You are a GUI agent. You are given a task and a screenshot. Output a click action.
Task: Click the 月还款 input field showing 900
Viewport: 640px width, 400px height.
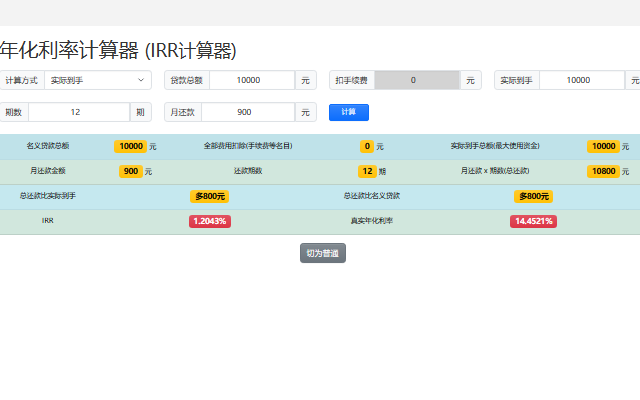pyautogui.click(x=248, y=112)
